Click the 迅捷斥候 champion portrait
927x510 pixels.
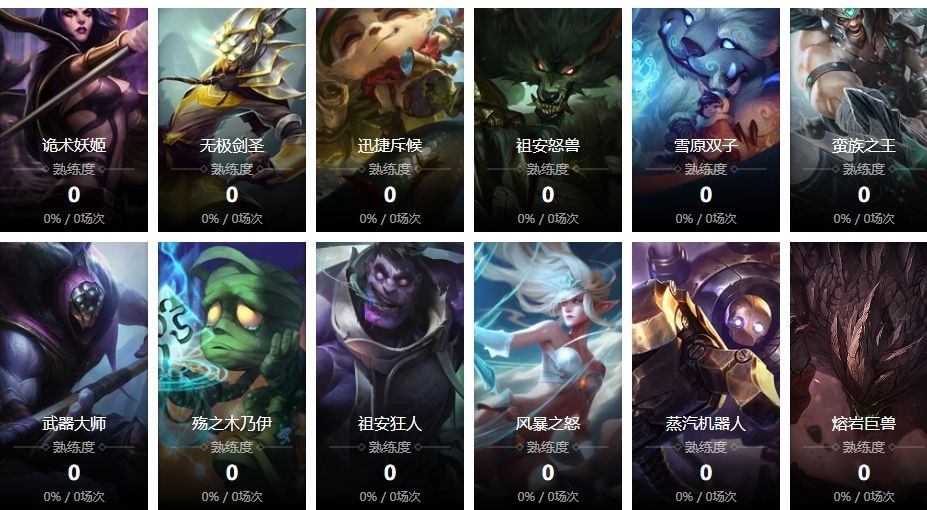tap(390, 120)
